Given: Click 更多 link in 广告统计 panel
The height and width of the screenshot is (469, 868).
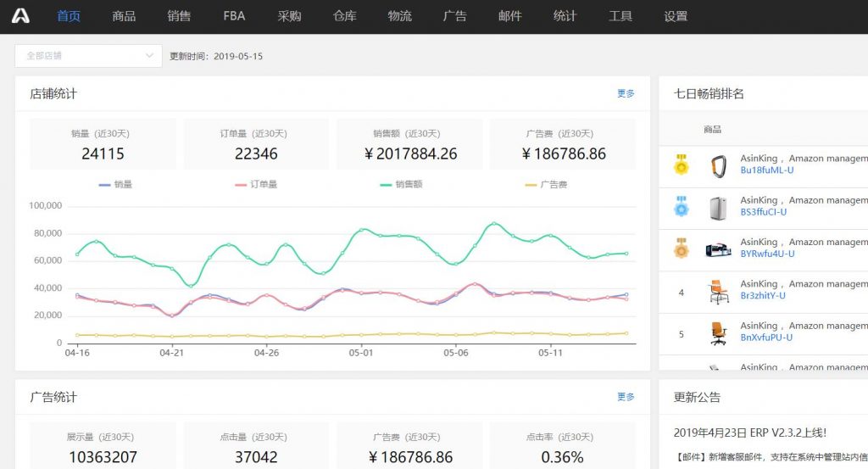Looking at the screenshot, I should [626, 397].
